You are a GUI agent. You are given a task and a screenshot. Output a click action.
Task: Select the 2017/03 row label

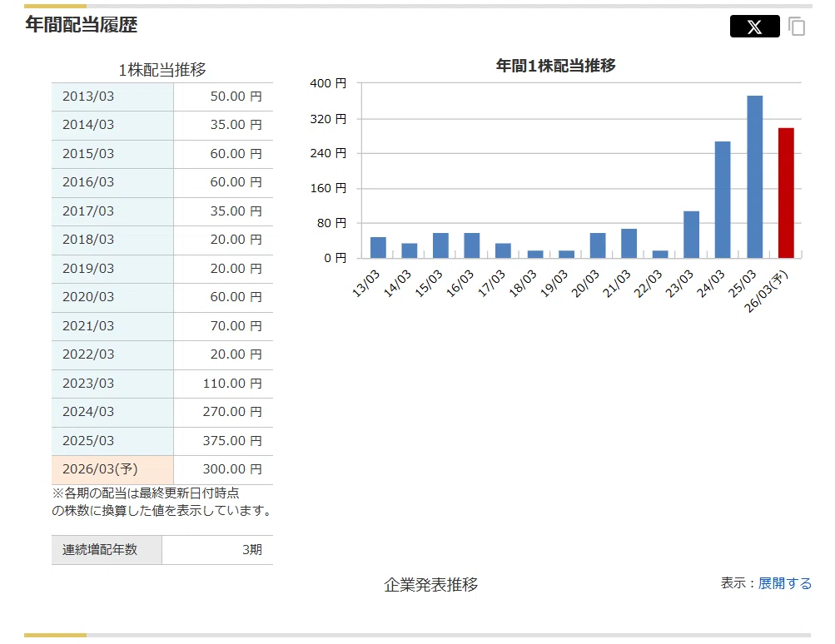coord(112,211)
